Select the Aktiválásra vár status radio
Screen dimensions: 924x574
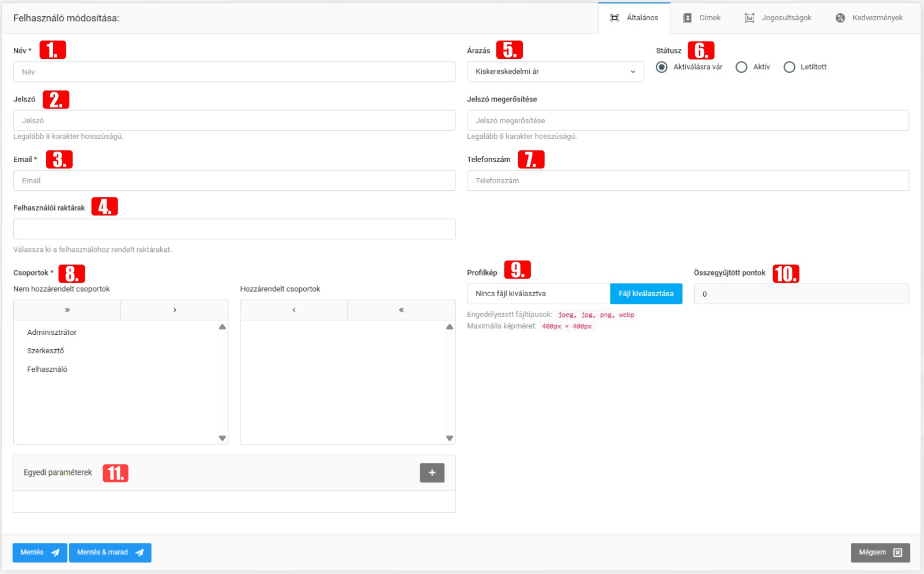coord(662,67)
